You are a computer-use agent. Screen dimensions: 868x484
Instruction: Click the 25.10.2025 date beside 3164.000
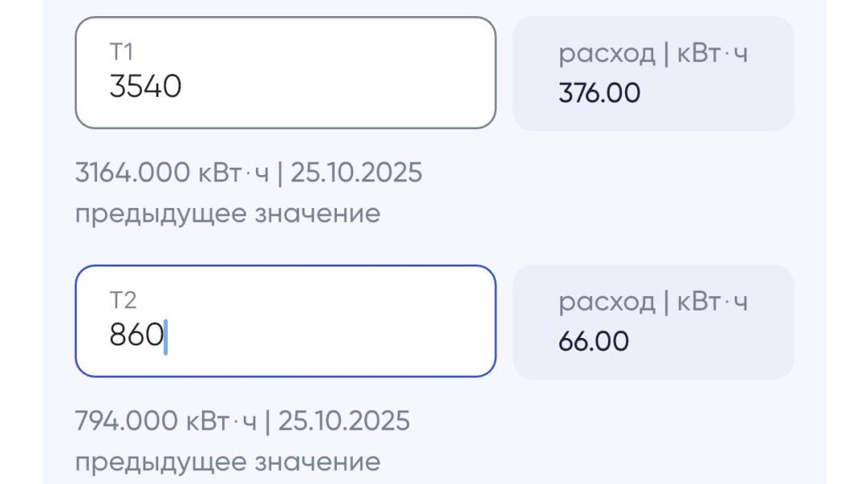[x=356, y=173]
